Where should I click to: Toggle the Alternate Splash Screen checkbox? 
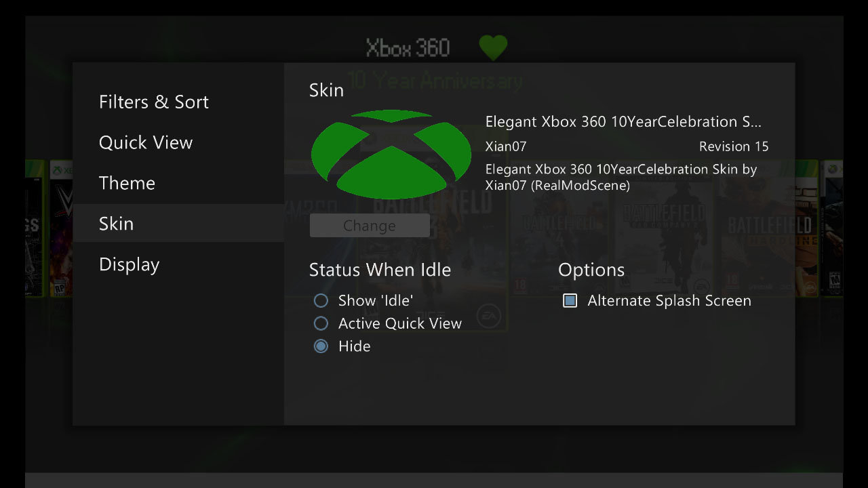click(657, 300)
